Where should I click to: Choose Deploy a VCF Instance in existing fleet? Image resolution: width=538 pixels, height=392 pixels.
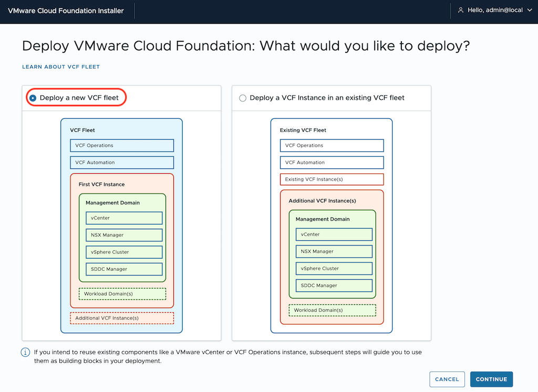(243, 98)
